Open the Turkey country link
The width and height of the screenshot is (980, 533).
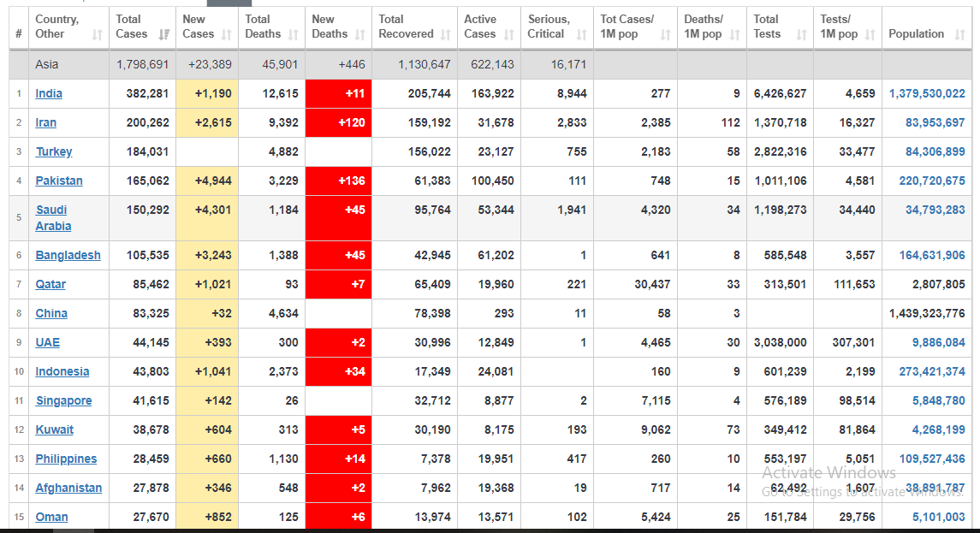[x=54, y=151]
